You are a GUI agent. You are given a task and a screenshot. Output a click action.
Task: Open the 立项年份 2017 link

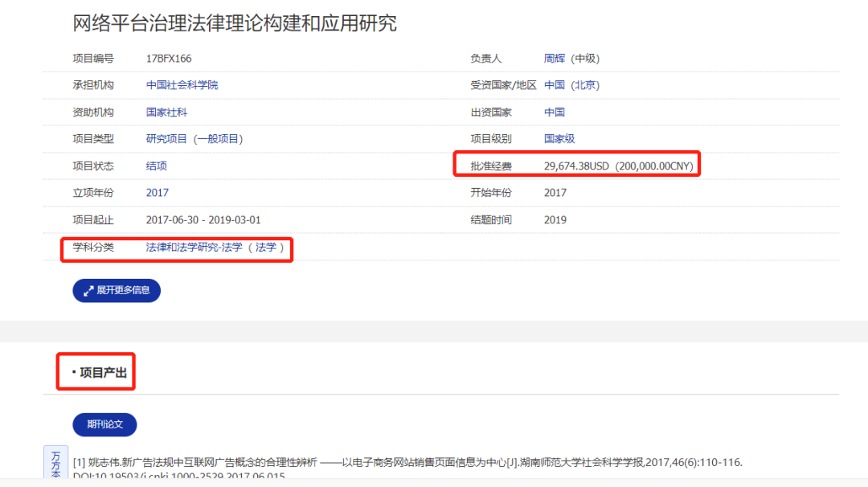point(157,193)
